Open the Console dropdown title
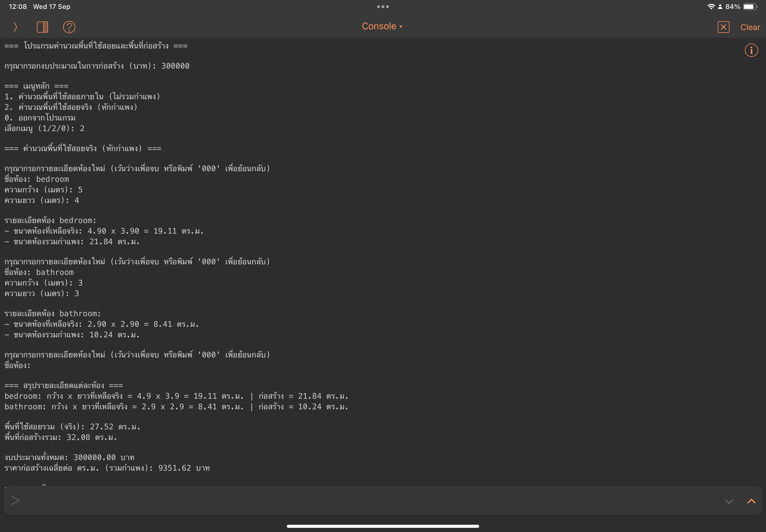 [x=379, y=26]
